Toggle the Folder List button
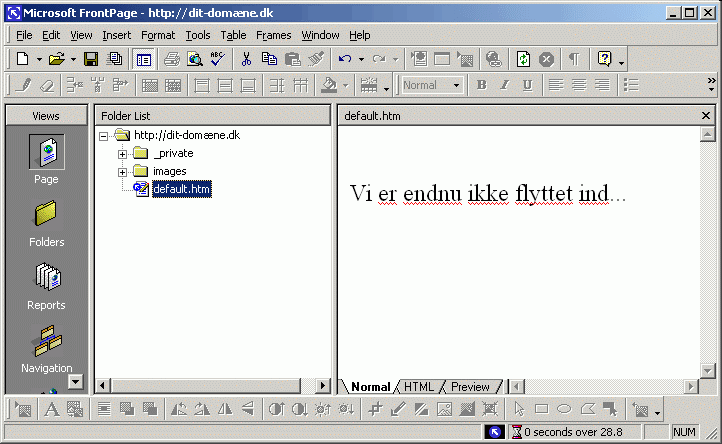 pos(144,59)
